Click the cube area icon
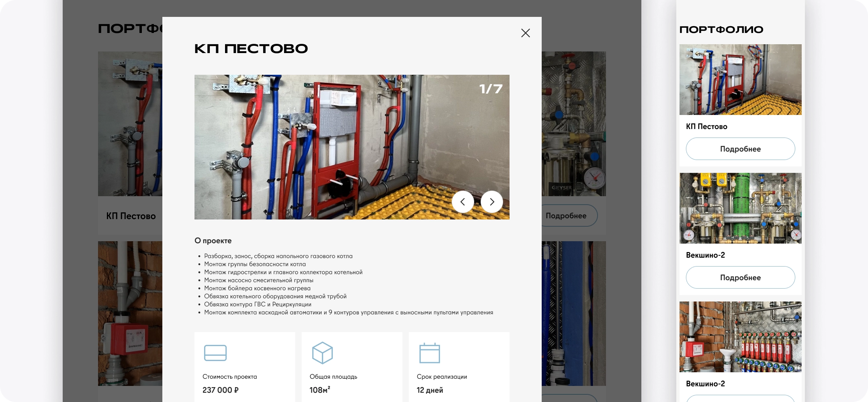This screenshot has width=868, height=402. pos(322,353)
